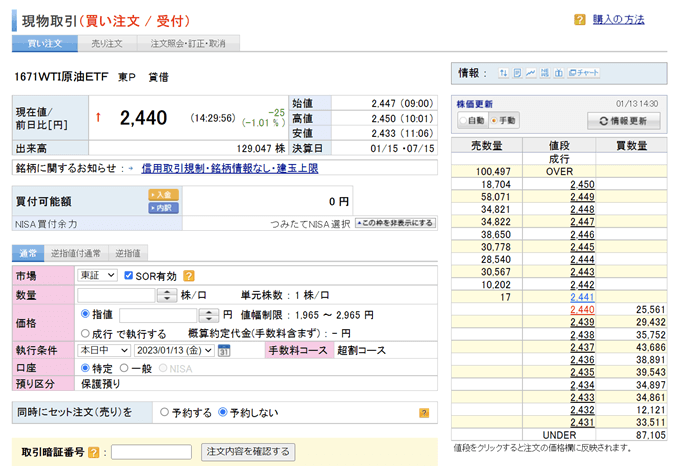680x466 pixels.
Task: Click the help icon beside 購入の方法
Action: (x=580, y=20)
